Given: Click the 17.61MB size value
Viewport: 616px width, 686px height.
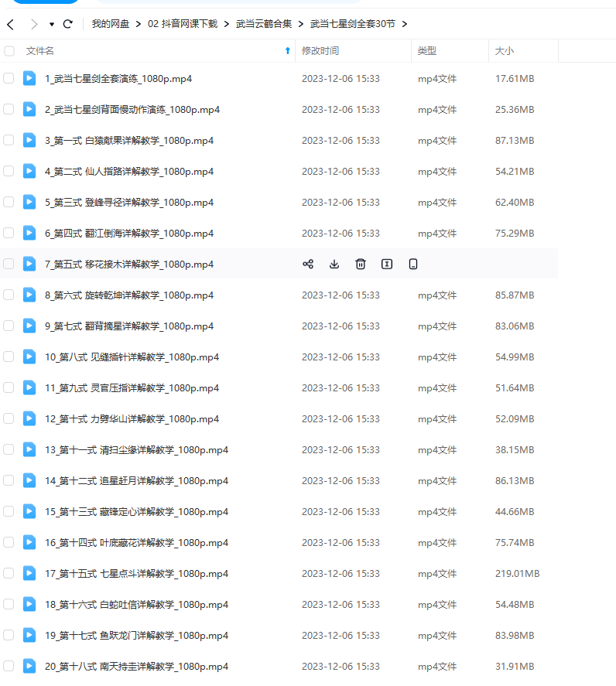Looking at the screenshot, I should pyautogui.click(x=515, y=79).
